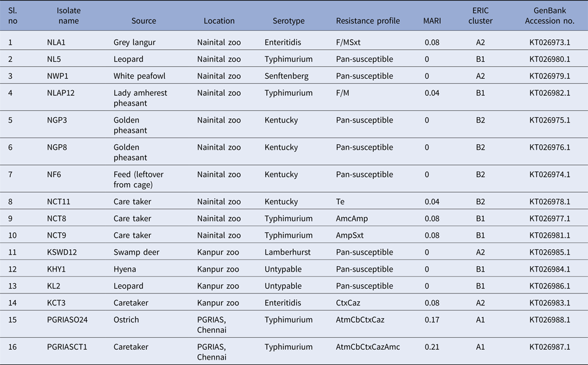
Task: Select the MARI value 0.21
Action: (431, 347)
